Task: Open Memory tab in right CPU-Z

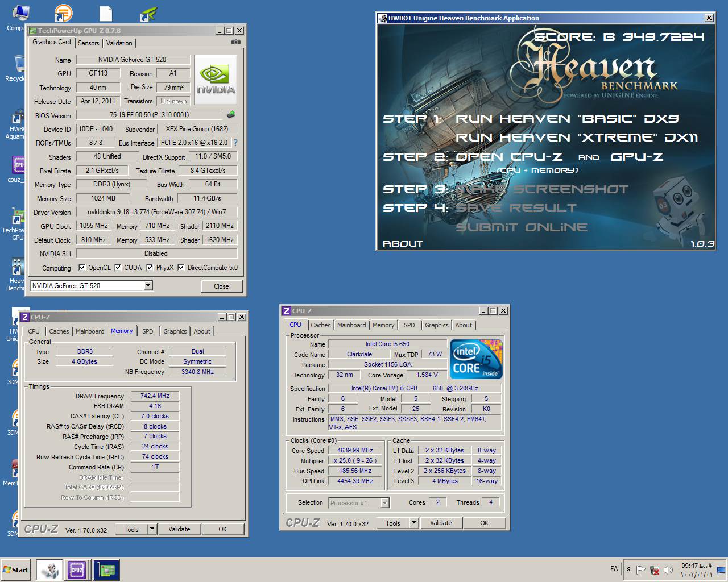Action: pos(383,325)
